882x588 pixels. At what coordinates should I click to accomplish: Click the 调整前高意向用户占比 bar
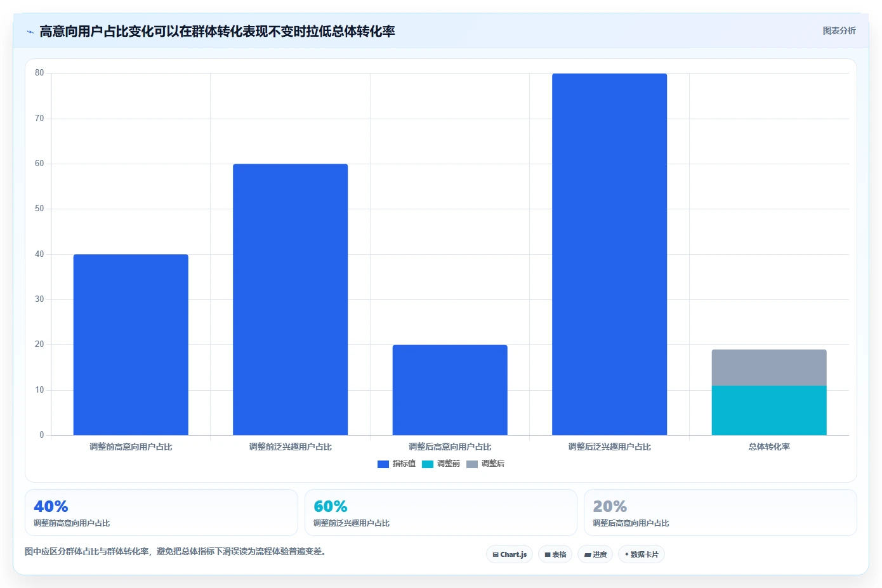pos(131,345)
